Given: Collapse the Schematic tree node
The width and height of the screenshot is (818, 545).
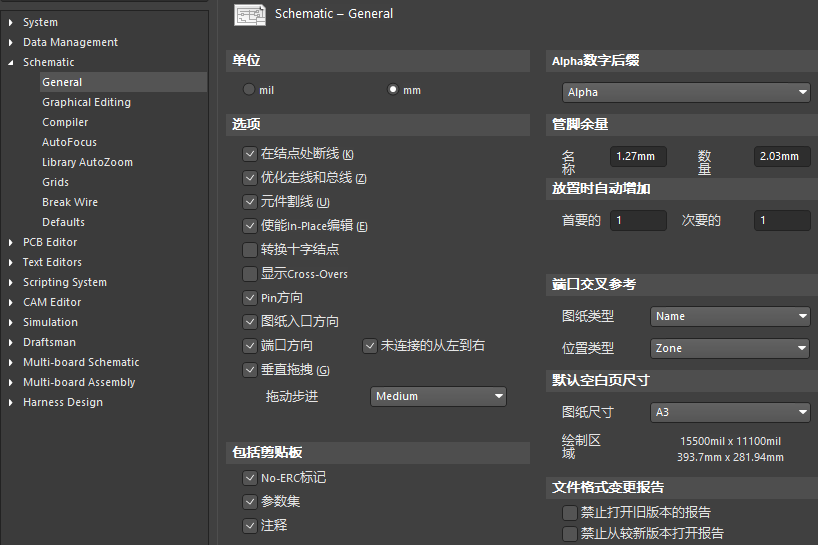Looking at the screenshot, I should pyautogui.click(x=11, y=62).
